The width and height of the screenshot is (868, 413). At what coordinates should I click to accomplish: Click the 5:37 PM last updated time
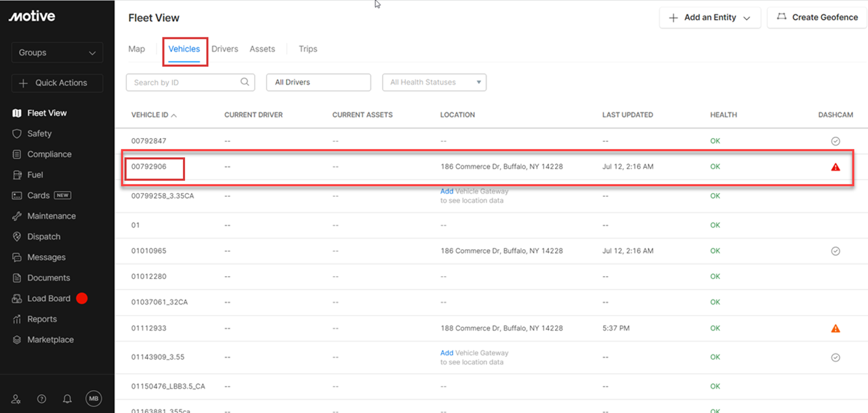coord(616,328)
